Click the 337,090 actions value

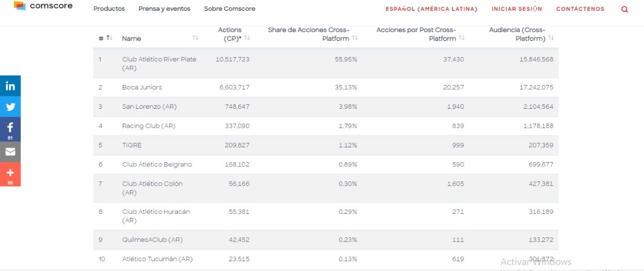click(x=237, y=126)
